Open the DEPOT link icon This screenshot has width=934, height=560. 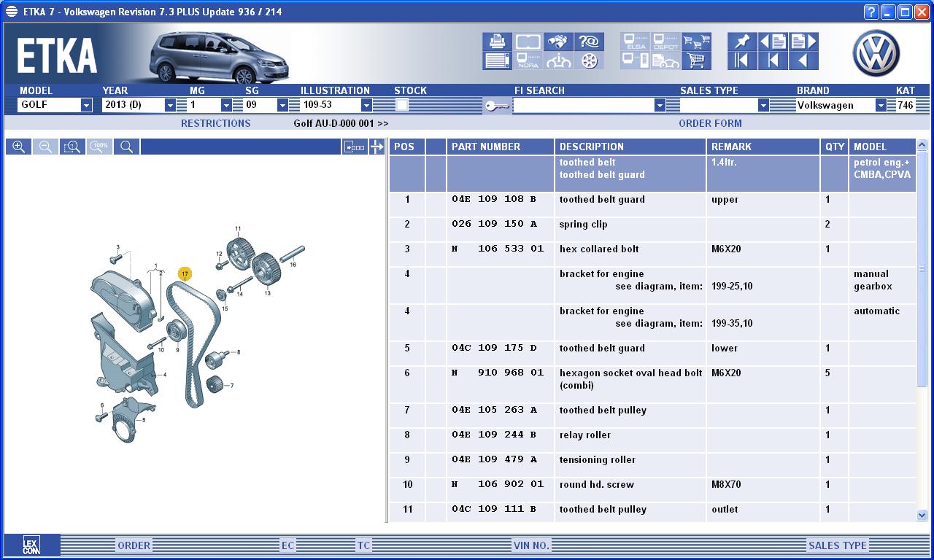pos(666,41)
